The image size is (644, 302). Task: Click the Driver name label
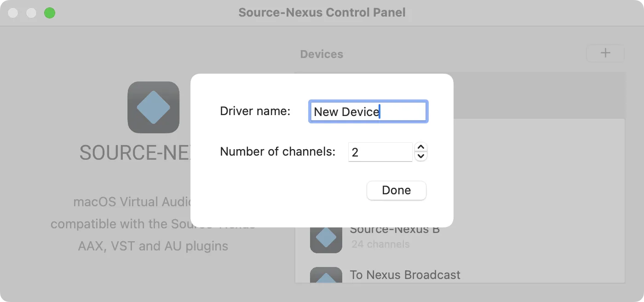click(255, 111)
